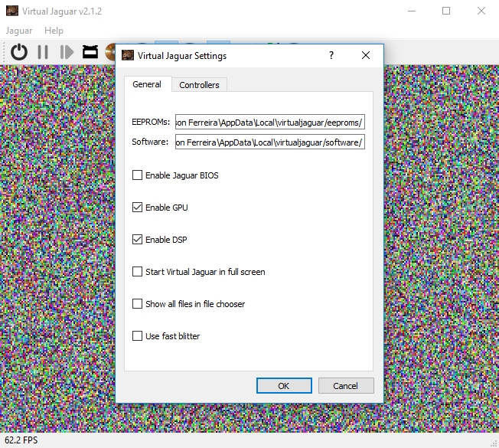The width and height of the screenshot is (499, 448).
Task: Click the frame advance toolbar icon
Action: [x=67, y=52]
